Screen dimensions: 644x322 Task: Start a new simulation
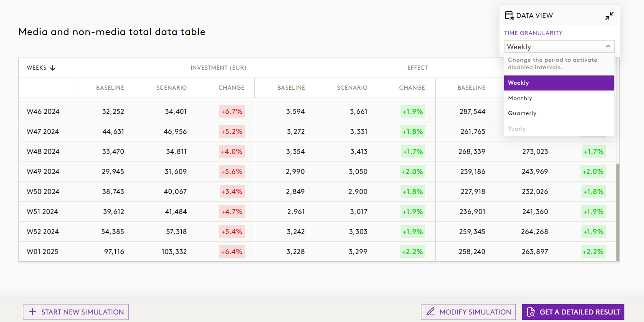tap(76, 312)
